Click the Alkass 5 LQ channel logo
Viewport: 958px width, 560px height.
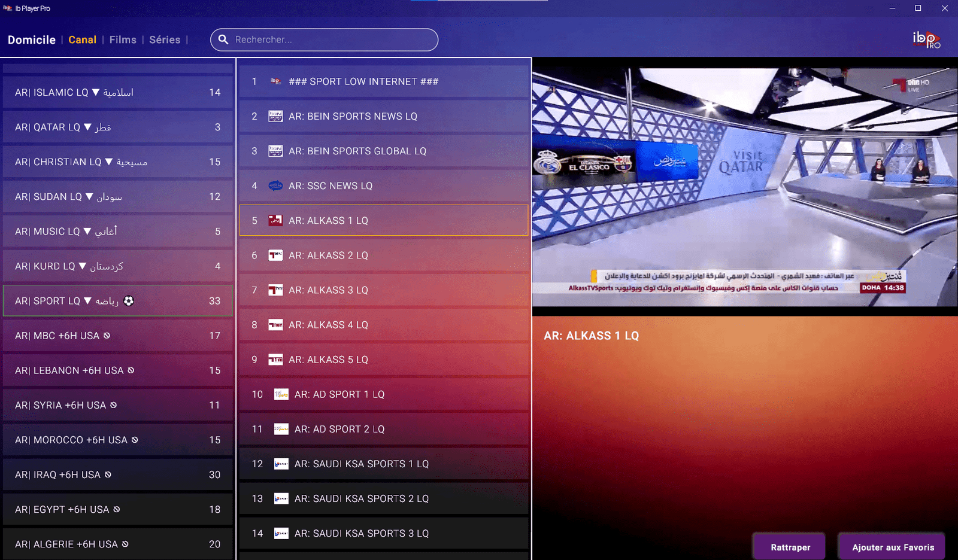pos(275,359)
